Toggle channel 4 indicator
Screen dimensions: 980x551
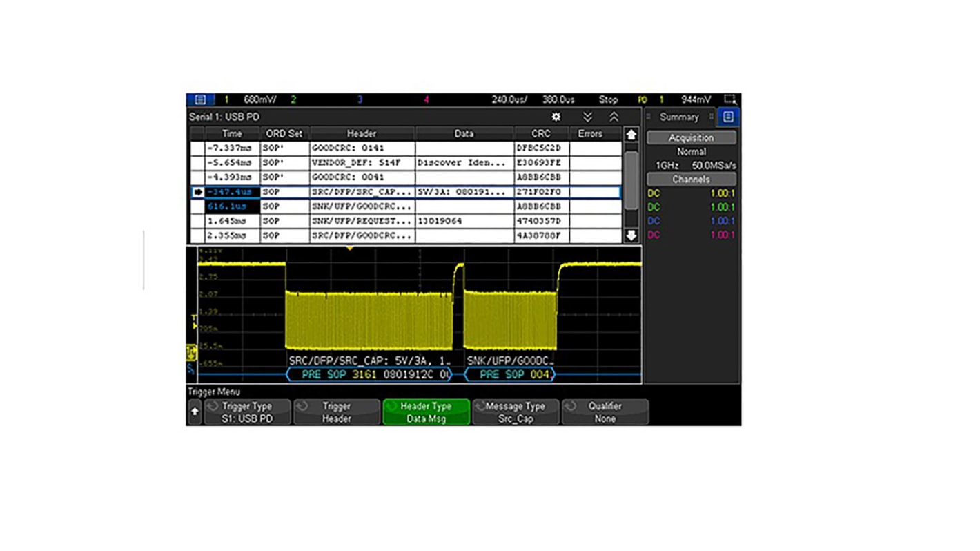(426, 99)
